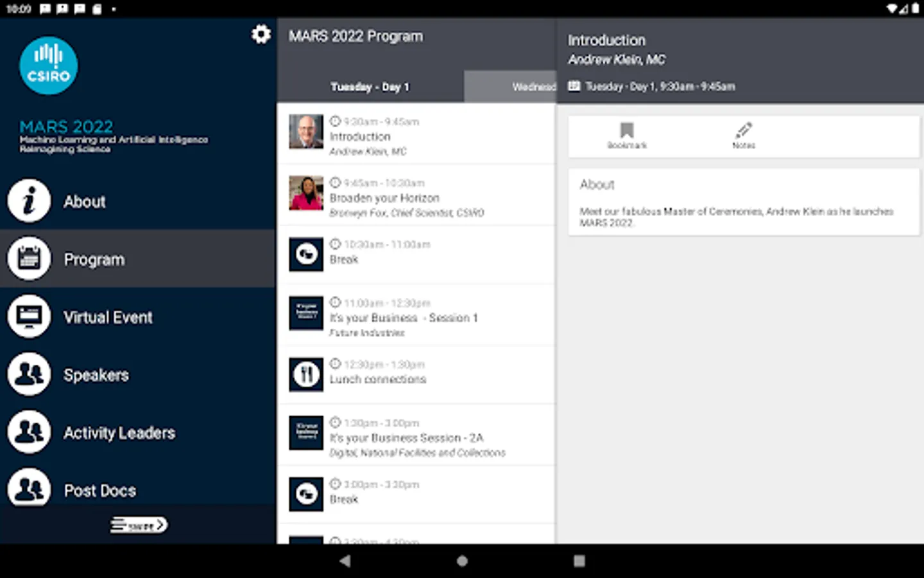This screenshot has height=578, width=924.
Task: Click the swipe arrow logo
Action: coord(139,525)
